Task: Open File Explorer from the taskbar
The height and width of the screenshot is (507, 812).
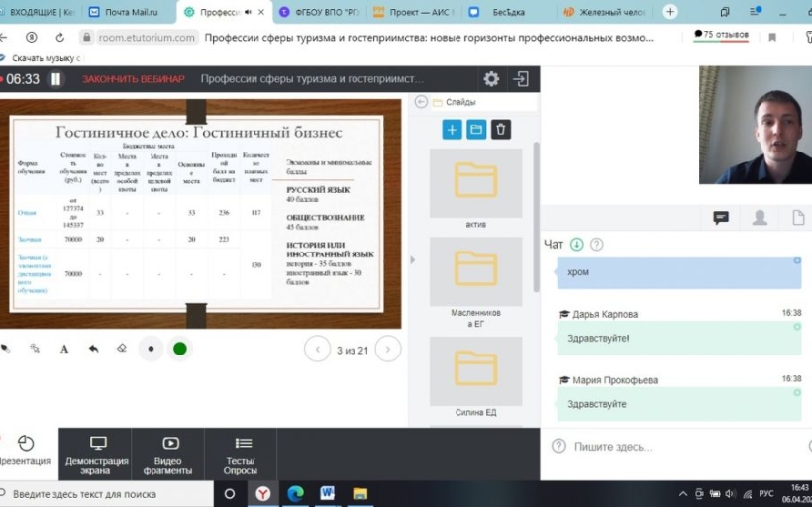Action: click(x=359, y=493)
